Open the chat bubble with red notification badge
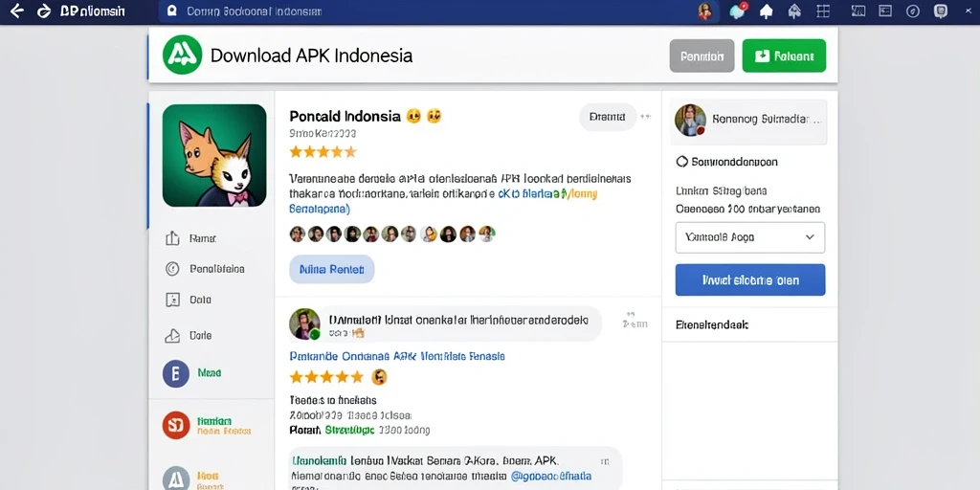The width and height of the screenshot is (980, 490). [738, 11]
